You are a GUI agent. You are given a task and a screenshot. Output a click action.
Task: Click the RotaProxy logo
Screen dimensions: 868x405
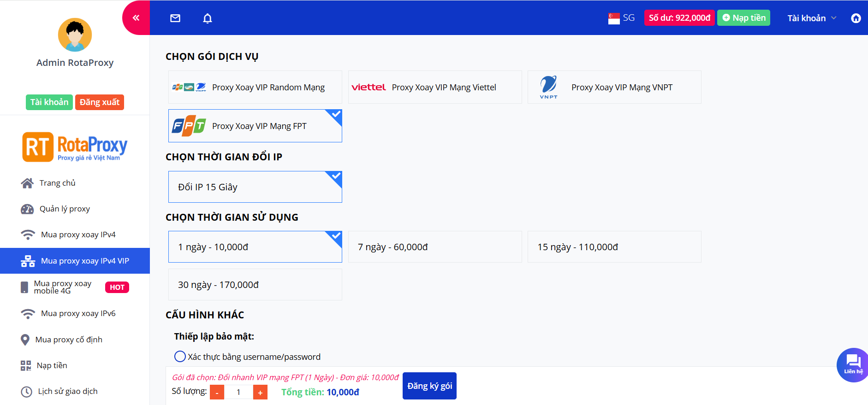pyautogui.click(x=75, y=147)
